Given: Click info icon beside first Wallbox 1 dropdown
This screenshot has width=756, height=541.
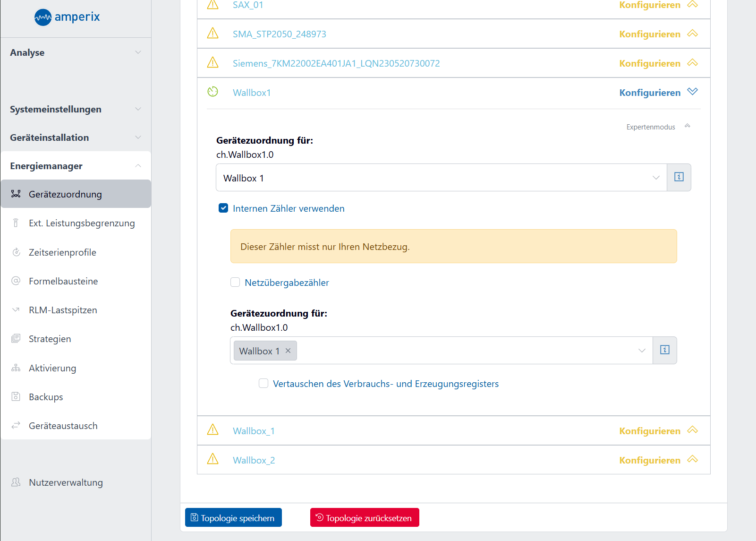Looking at the screenshot, I should tap(679, 177).
